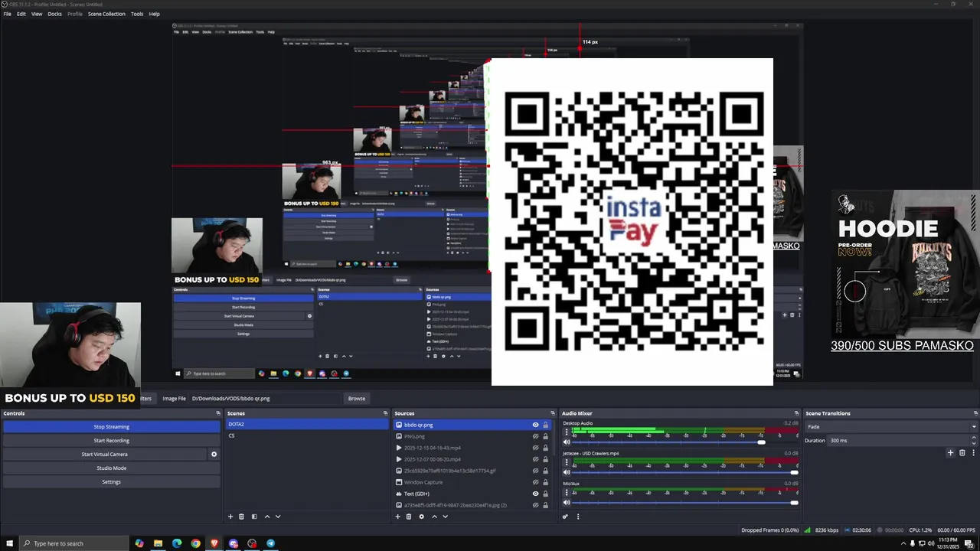Toggle lock on Text (GDI+) source
The height and width of the screenshot is (551, 980).
(x=546, y=494)
